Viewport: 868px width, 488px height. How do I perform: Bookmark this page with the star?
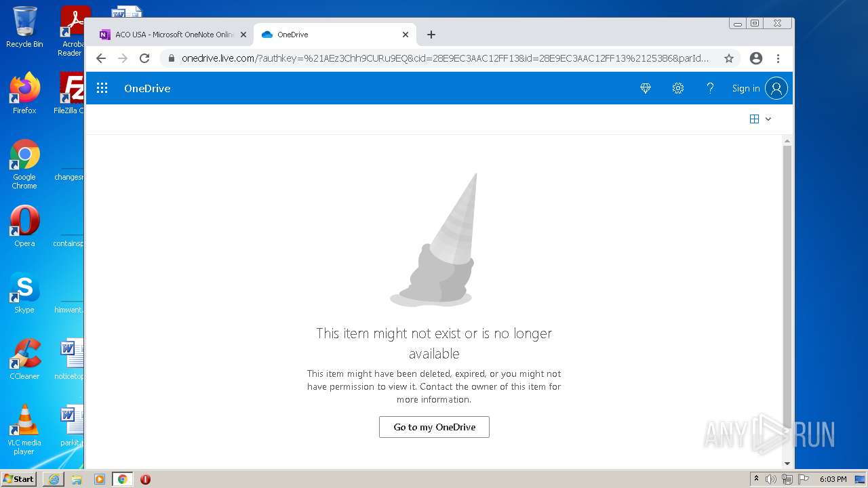(729, 58)
